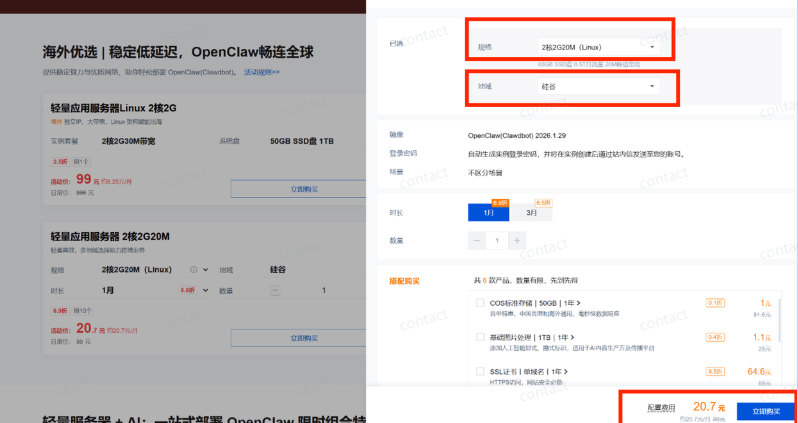Click the 0.4折 discount badge
This screenshot has height=423, width=798.
click(715, 337)
